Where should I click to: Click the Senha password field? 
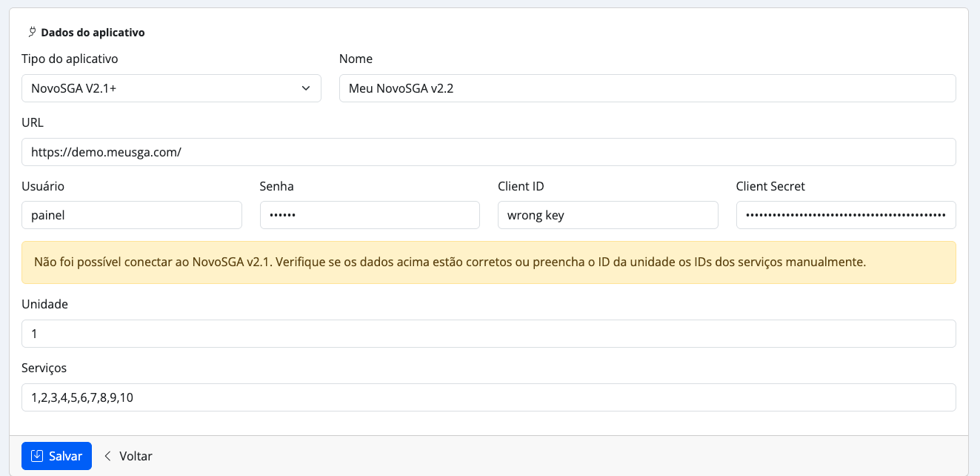(370, 216)
